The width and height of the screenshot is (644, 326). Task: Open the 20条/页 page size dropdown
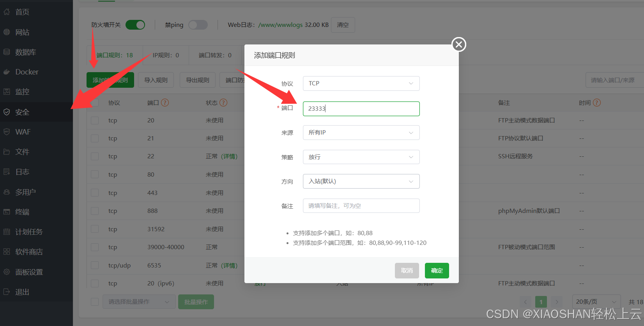point(596,302)
